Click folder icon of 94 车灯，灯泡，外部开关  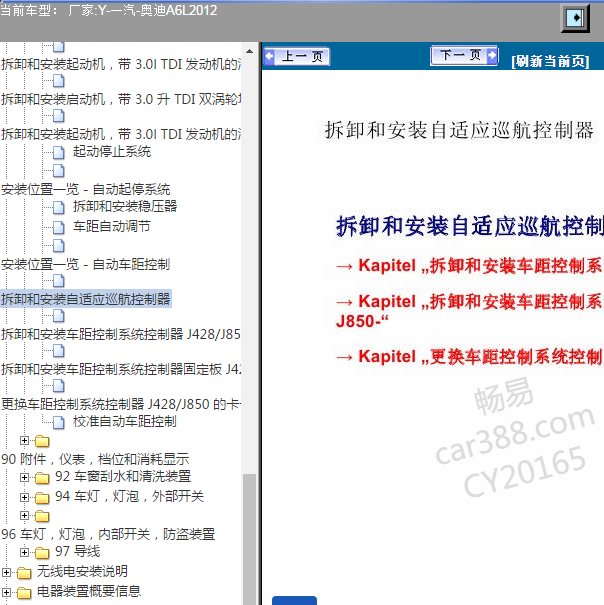tap(42, 498)
